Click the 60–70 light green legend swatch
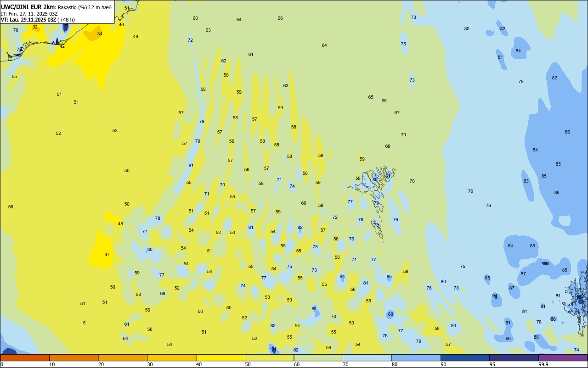588x368 pixels. tap(318, 357)
